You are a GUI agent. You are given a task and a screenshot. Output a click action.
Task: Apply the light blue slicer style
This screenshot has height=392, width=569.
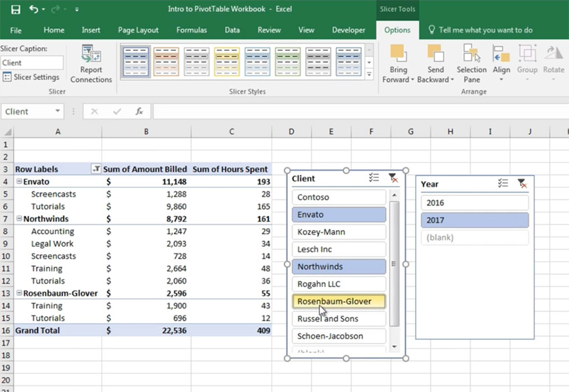click(257, 62)
